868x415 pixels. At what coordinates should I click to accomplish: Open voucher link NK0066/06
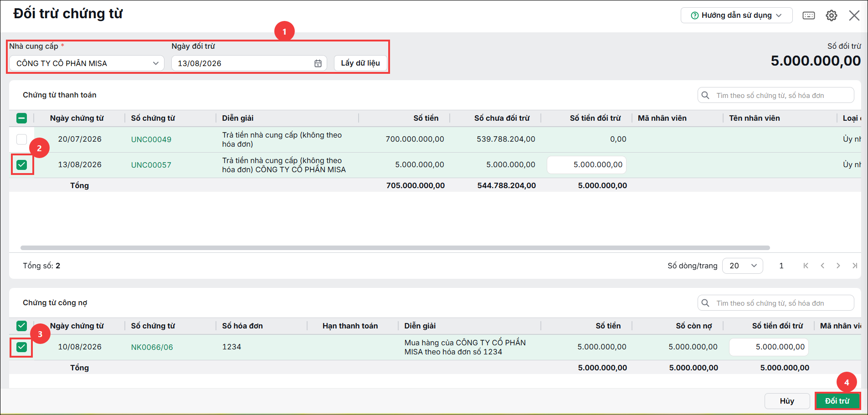(152, 347)
